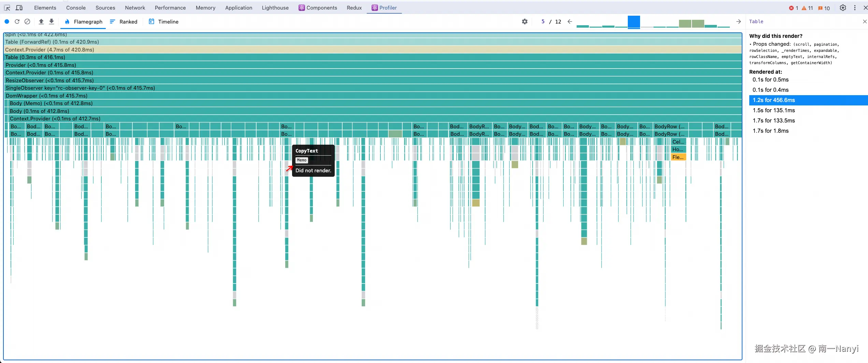
Task: Click the 'Rendered at:' label
Action: [x=765, y=72]
